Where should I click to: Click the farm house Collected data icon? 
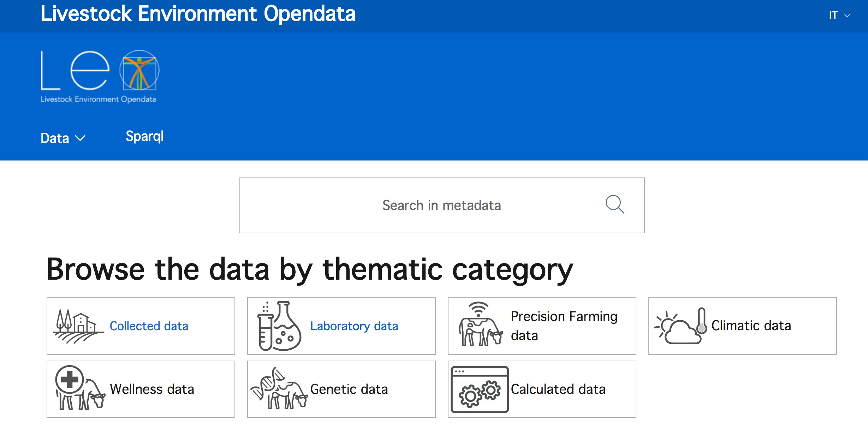[78, 326]
